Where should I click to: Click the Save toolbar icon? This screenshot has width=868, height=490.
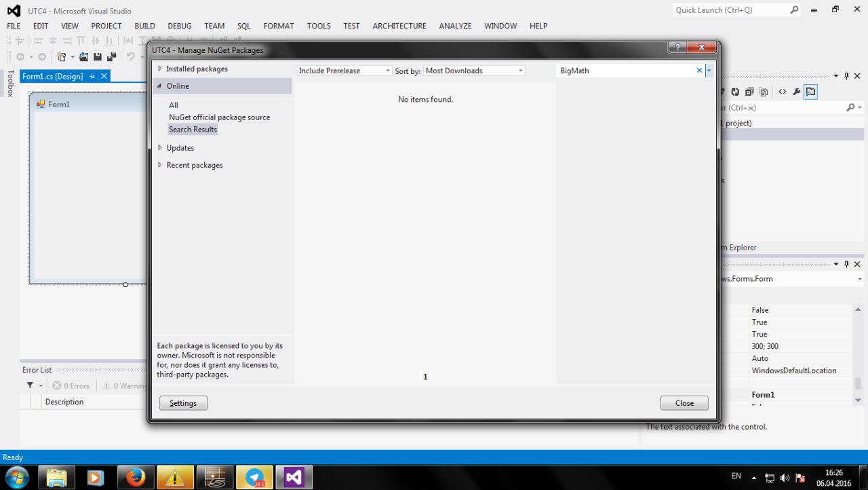pyautogui.click(x=98, y=57)
